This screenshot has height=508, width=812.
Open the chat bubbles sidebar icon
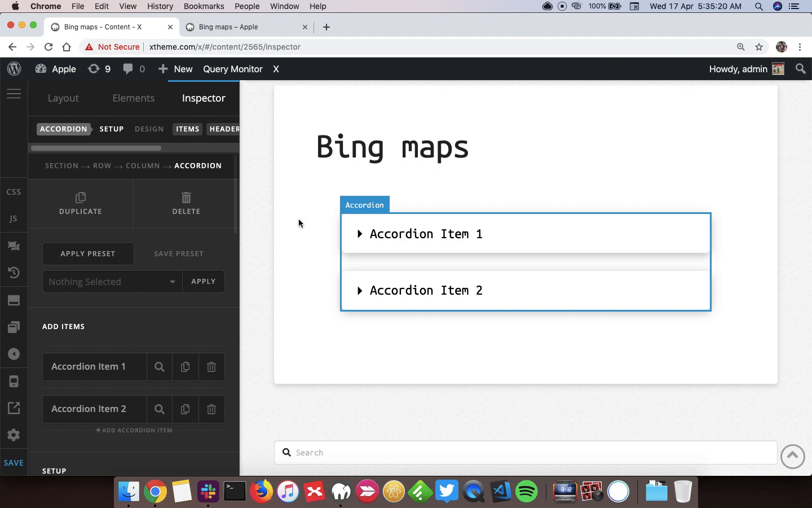14,246
